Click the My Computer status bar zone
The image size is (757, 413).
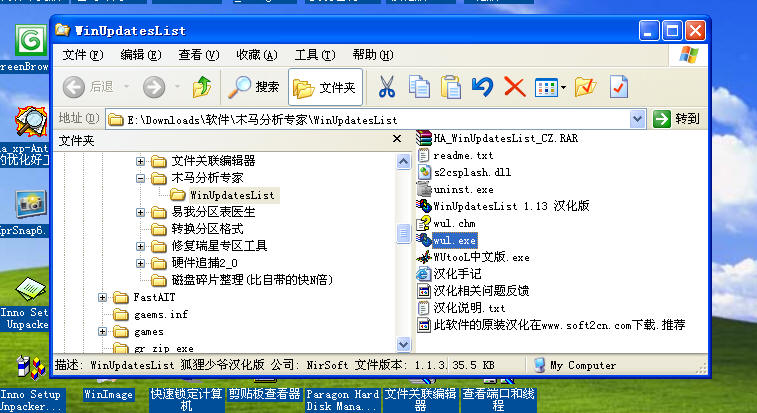(575, 365)
